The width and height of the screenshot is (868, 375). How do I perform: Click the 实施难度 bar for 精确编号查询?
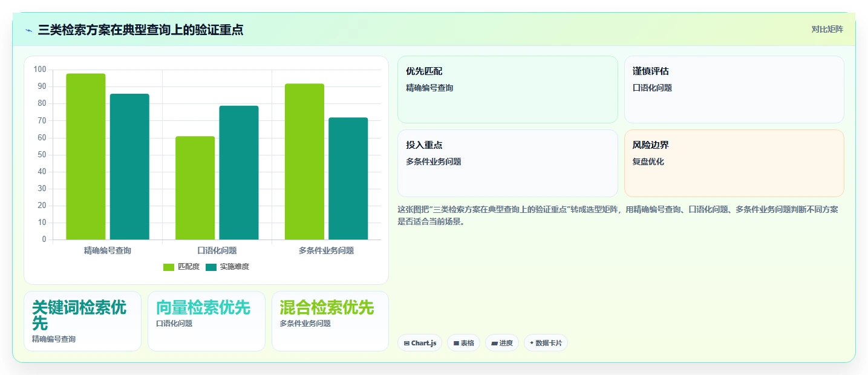pyautogui.click(x=129, y=167)
